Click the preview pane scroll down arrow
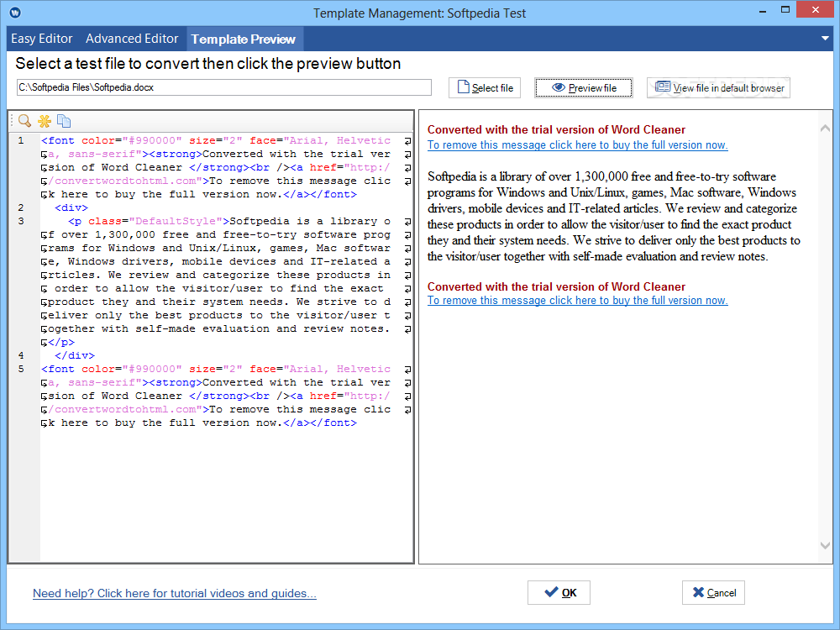840x630 pixels. [x=825, y=545]
